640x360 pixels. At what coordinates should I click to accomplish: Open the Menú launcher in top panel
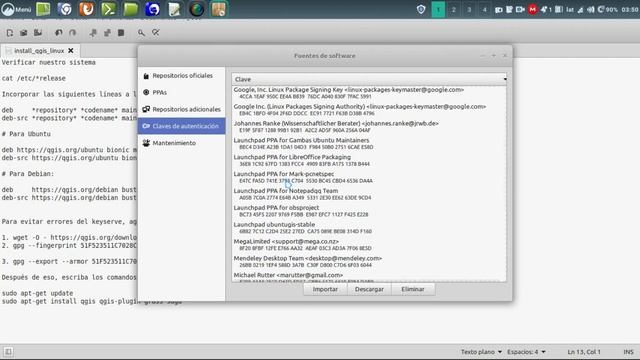point(16,9)
